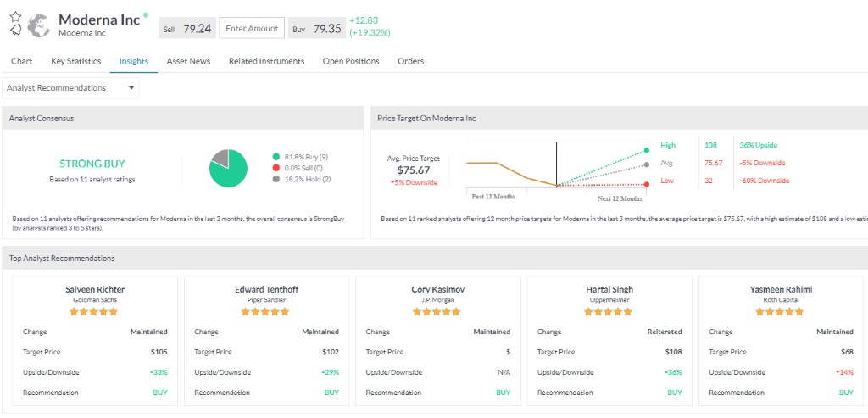The height and width of the screenshot is (418, 868).
Task: Click the gray Hold legend dot
Action: (276, 179)
